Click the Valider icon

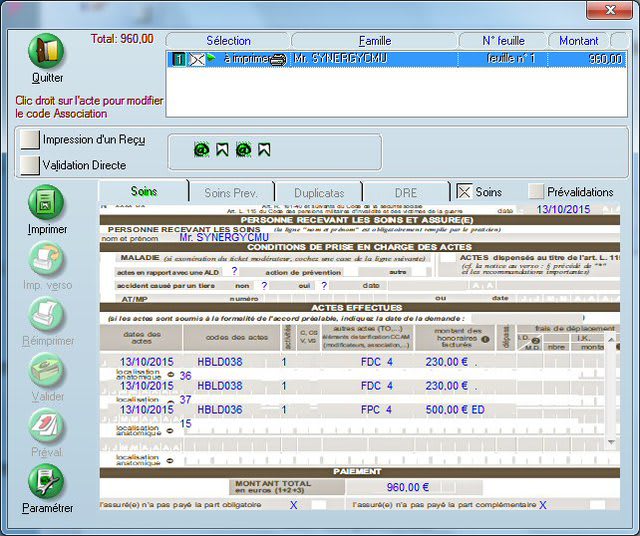tap(46, 371)
